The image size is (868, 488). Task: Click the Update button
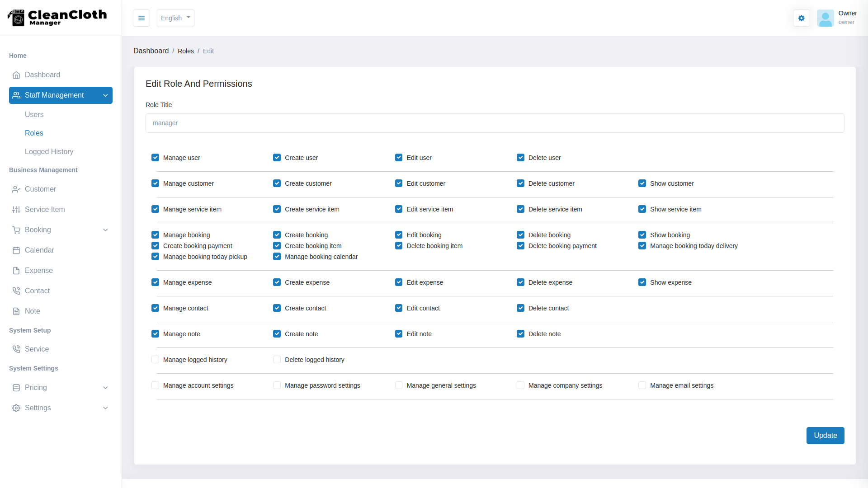[825, 436]
